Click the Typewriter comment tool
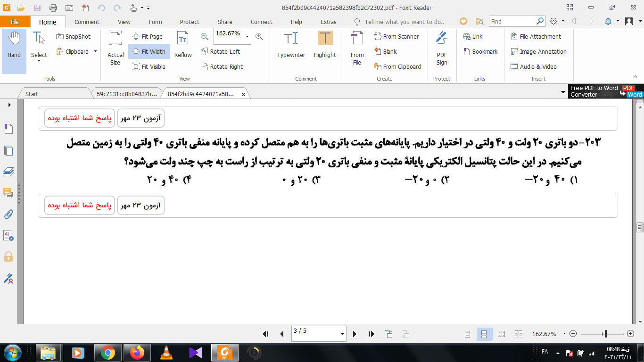Image resolution: width=644 pixels, height=362 pixels. point(291,45)
